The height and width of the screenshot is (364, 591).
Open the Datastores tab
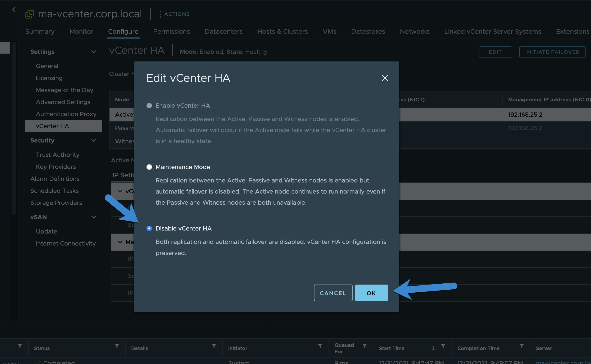tap(368, 32)
